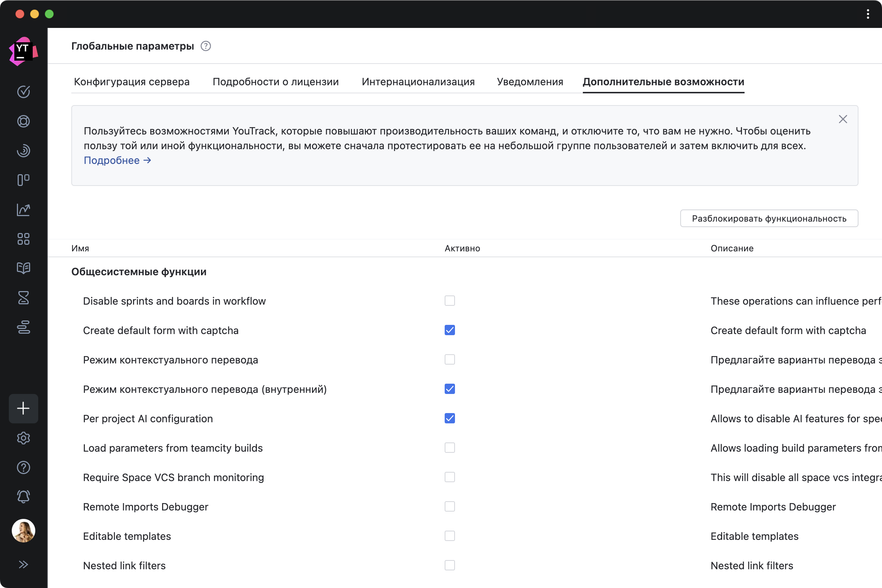Enable Remote Imports Debugger checkbox
Image resolution: width=882 pixels, height=588 pixels.
(x=449, y=507)
